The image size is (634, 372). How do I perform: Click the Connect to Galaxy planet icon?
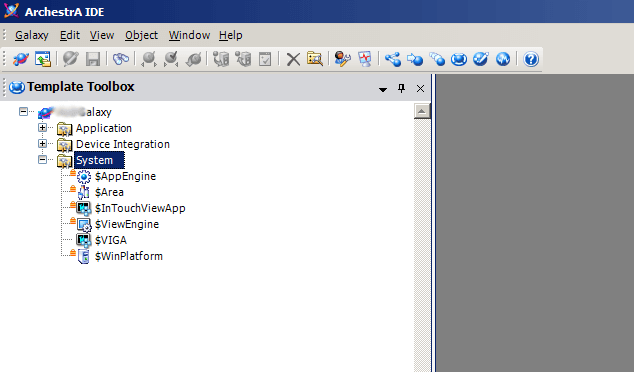point(20,59)
